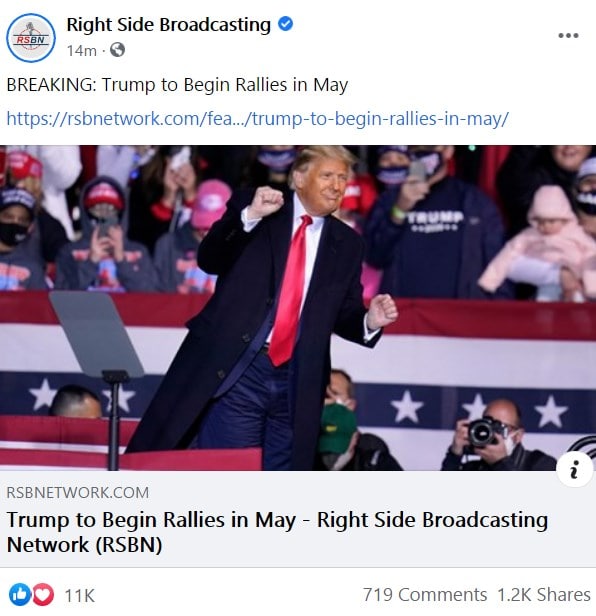This screenshot has width=596, height=616.
Task: Open the rsbnetwork.com trump-to-begin-rallies link
Action: point(258,118)
